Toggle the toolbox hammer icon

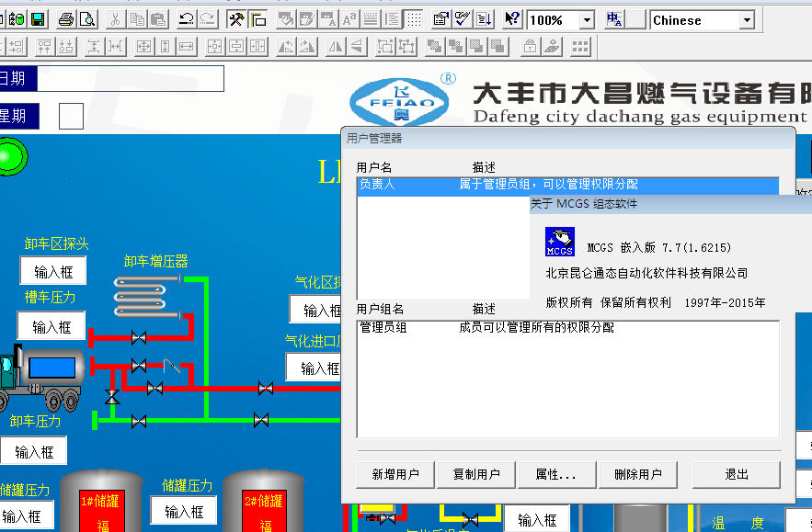[x=236, y=19]
